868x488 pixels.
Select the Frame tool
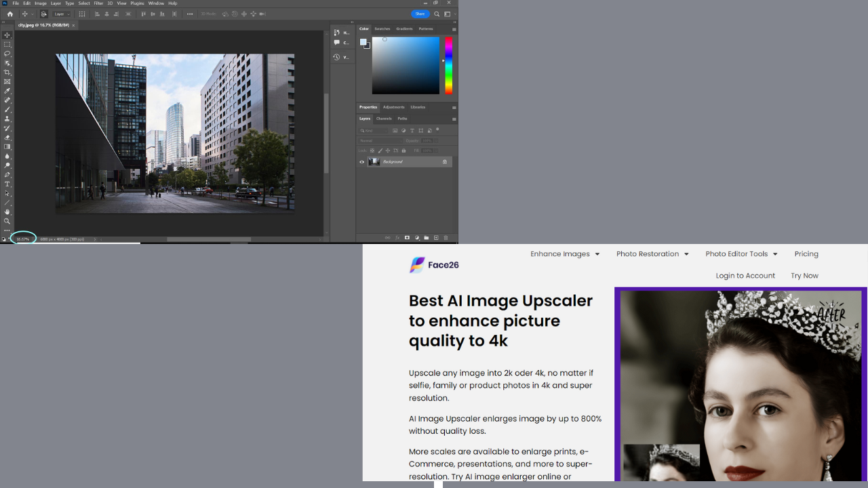(x=7, y=81)
